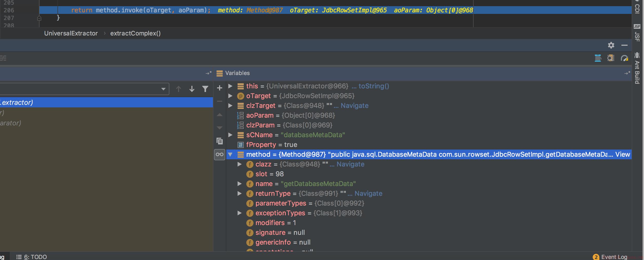The image size is (644, 260).
Task: Click the threads view icon
Action: coord(598,58)
